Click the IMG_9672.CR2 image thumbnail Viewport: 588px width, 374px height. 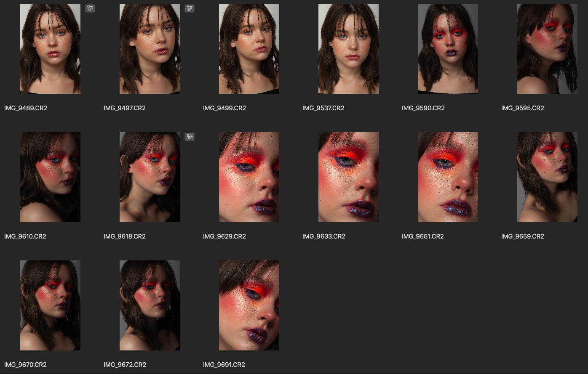pos(150,305)
